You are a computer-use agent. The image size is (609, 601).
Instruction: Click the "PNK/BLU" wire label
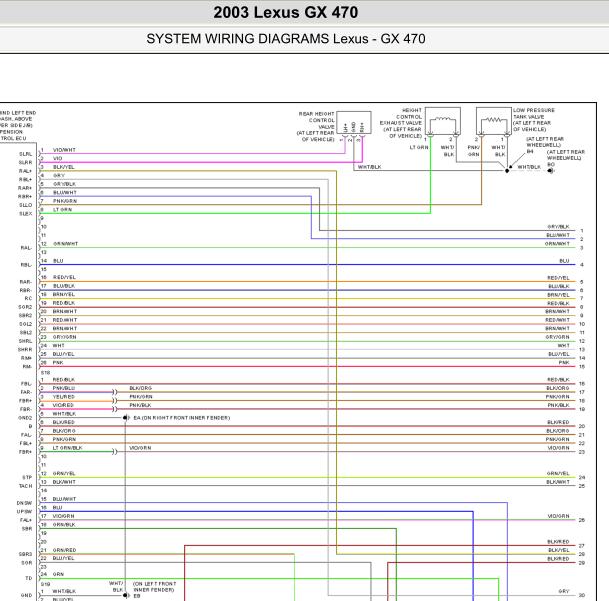click(64, 388)
